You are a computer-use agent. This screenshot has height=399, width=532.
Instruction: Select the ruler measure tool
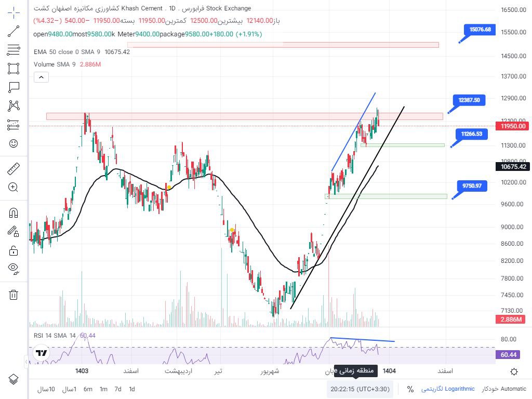(x=14, y=169)
